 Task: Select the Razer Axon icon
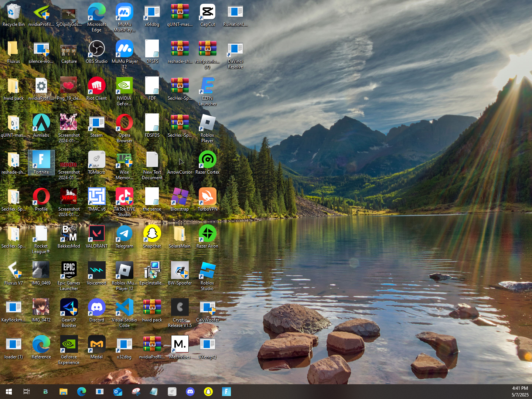click(208, 237)
